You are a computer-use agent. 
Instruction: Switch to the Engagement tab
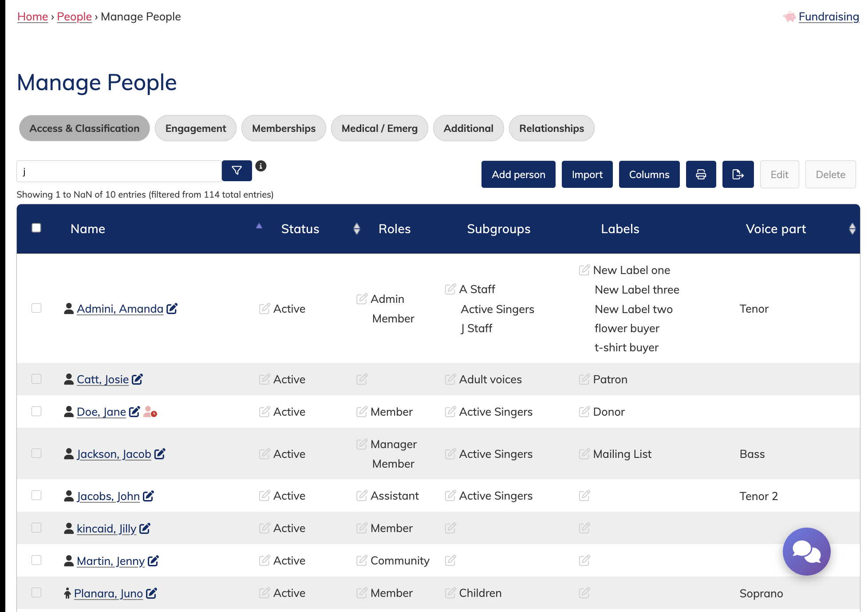pyautogui.click(x=195, y=128)
